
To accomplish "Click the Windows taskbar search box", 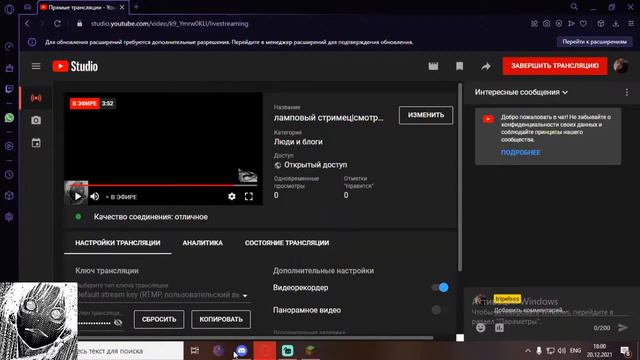I will [129, 351].
